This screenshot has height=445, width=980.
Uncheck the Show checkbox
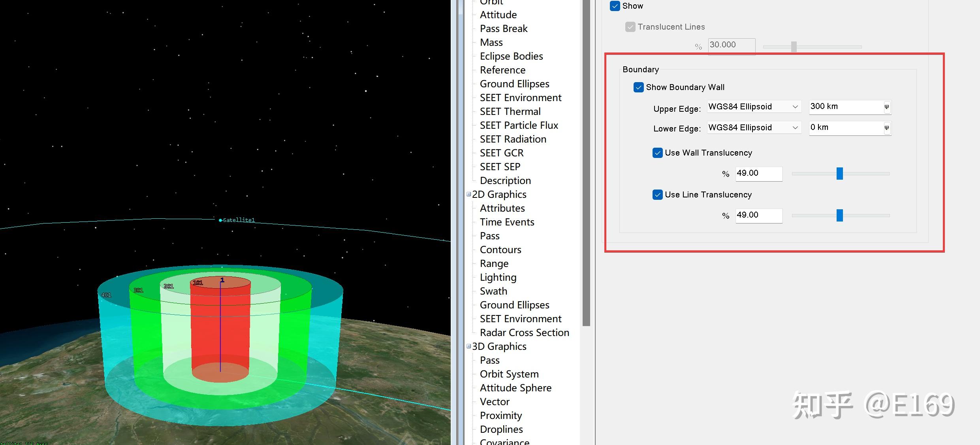[x=615, y=6]
